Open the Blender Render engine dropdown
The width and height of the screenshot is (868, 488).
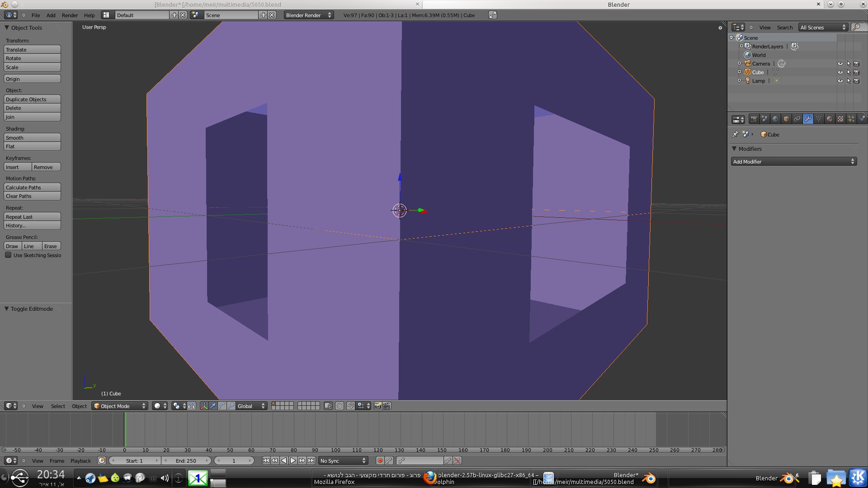pos(308,15)
